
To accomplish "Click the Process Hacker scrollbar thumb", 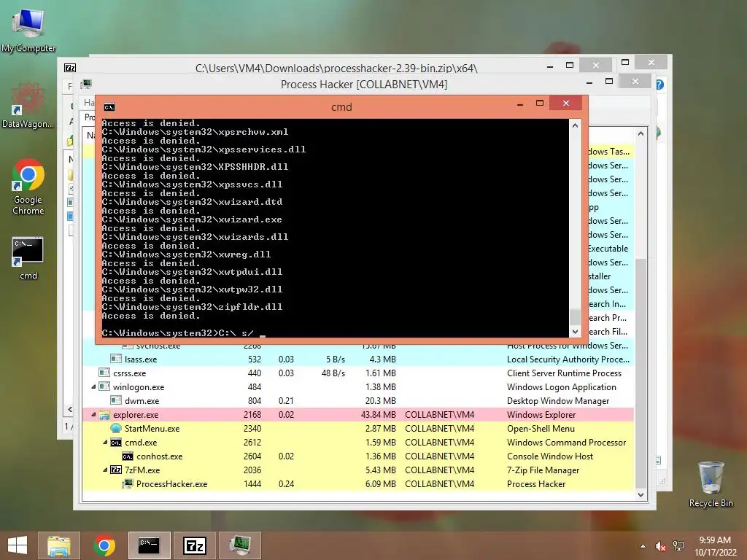I will click(640, 374).
